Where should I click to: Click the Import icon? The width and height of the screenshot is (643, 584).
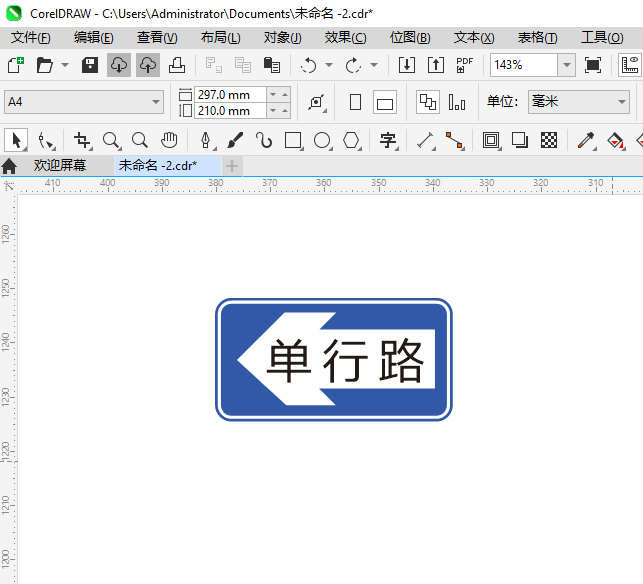(x=407, y=65)
